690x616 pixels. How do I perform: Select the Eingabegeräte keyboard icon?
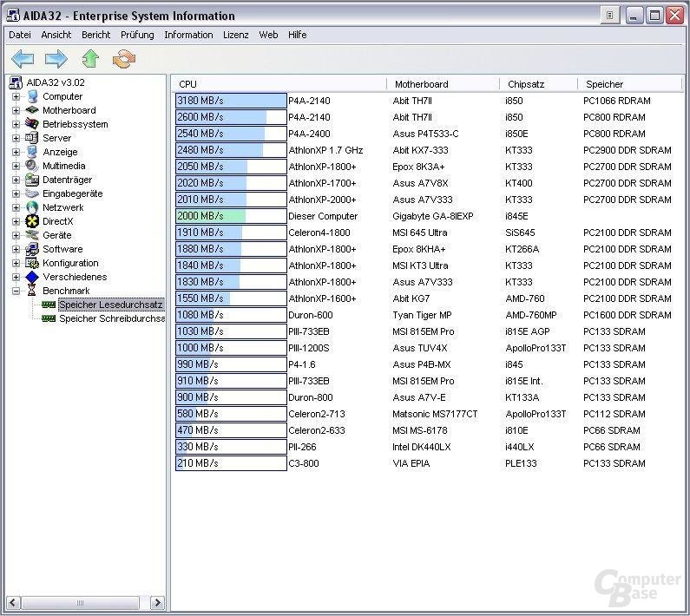point(32,193)
